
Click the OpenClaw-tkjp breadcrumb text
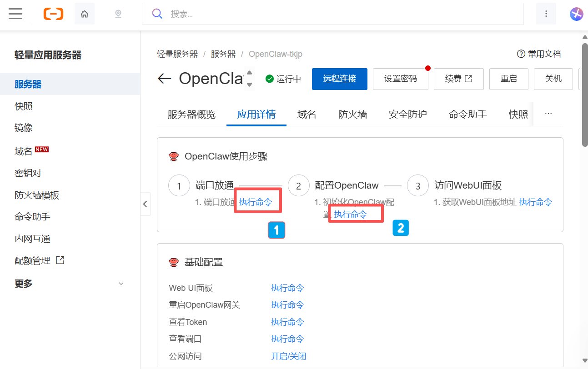[x=276, y=54]
